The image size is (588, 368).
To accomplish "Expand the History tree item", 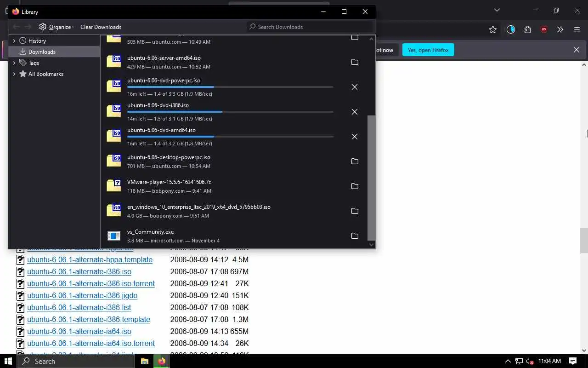I will [x=14, y=41].
